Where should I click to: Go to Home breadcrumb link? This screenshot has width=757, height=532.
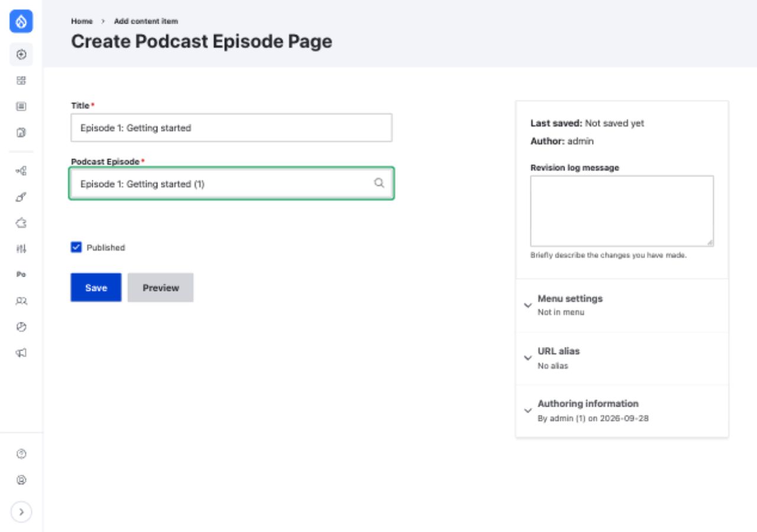82,21
